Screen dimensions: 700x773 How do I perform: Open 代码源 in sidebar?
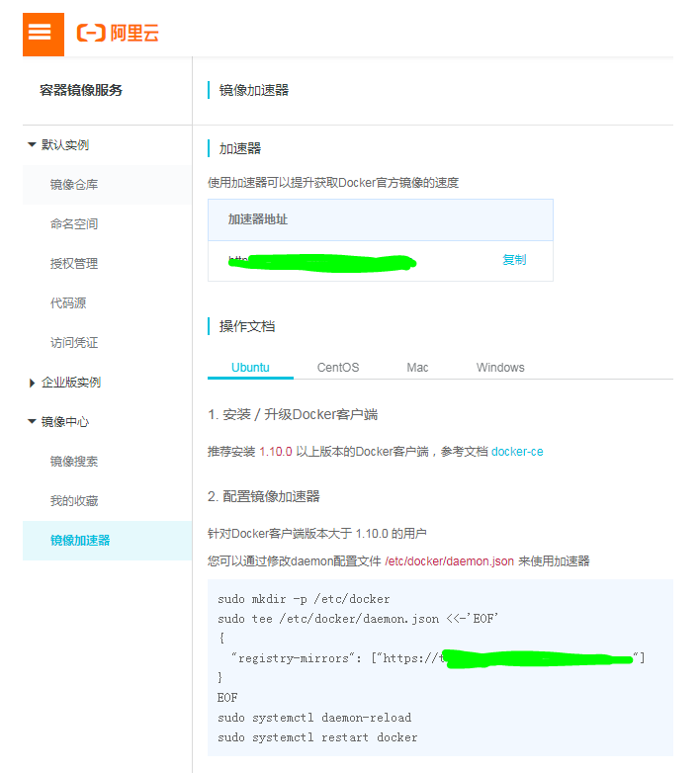pyautogui.click(x=68, y=302)
